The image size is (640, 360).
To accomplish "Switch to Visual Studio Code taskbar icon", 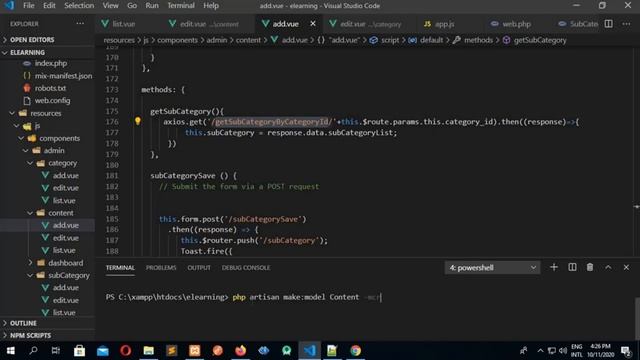I will coord(309,351).
